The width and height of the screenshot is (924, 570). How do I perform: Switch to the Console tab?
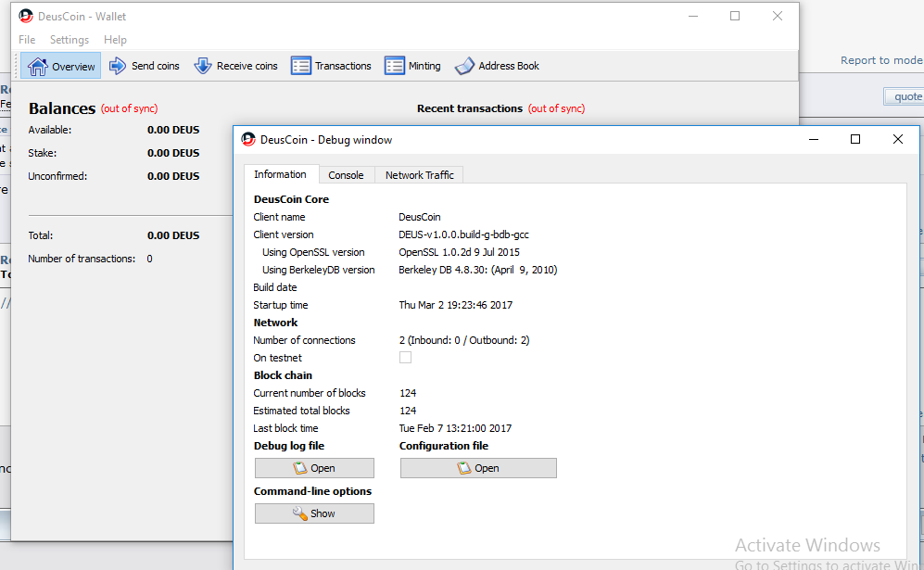click(346, 175)
